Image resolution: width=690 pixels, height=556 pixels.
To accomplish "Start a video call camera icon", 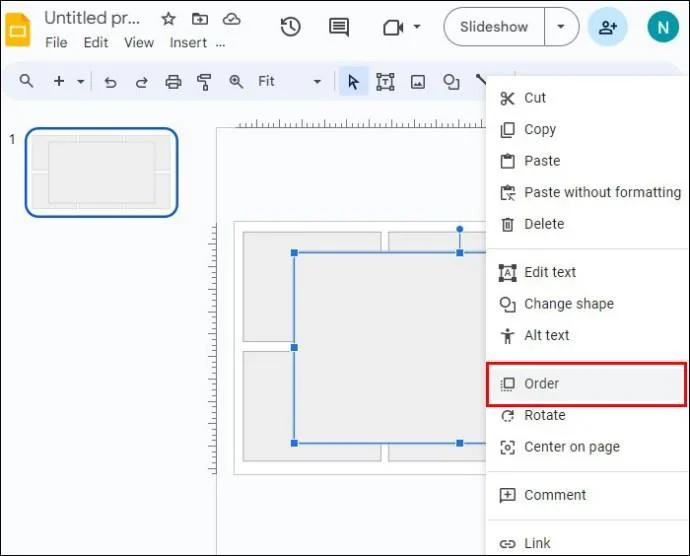I will tap(393, 27).
